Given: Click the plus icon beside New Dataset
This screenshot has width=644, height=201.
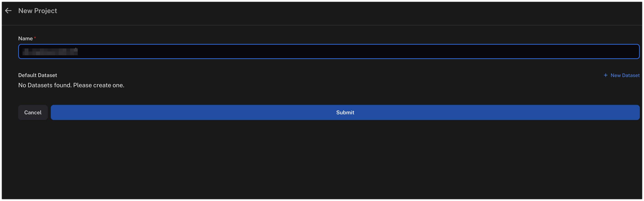Looking at the screenshot, I should click(606, 75).
